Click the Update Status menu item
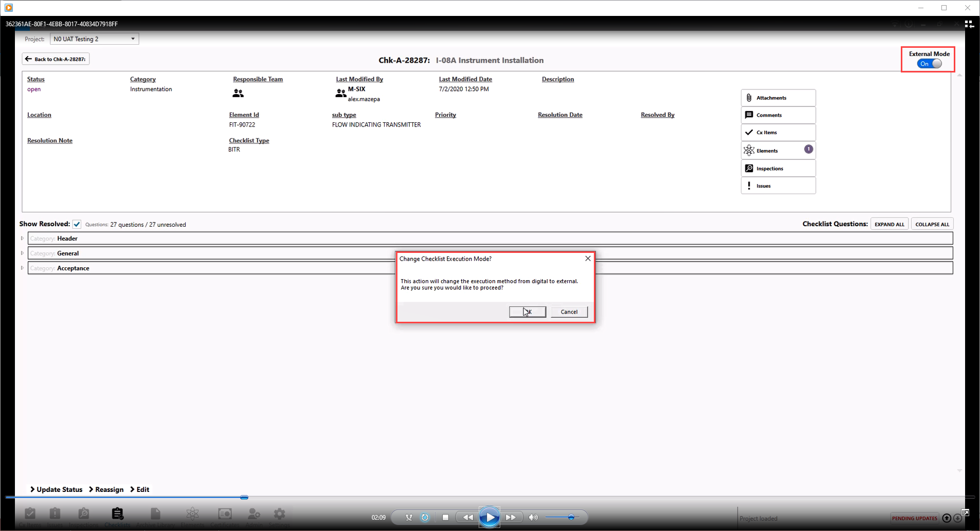 (56, 489)
